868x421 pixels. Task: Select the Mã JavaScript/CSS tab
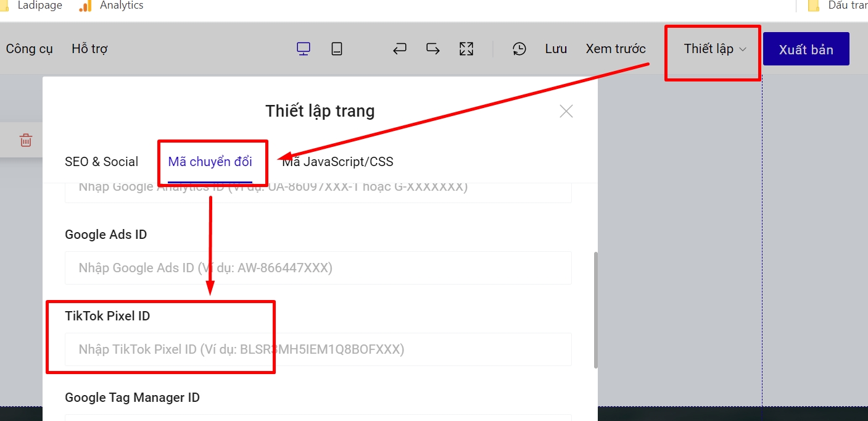pos(338,162)
